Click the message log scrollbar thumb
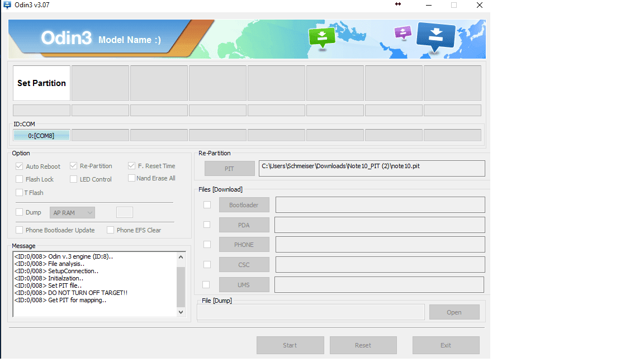The height and width of the screenshot is (362, 644). [x=181, y=287]
